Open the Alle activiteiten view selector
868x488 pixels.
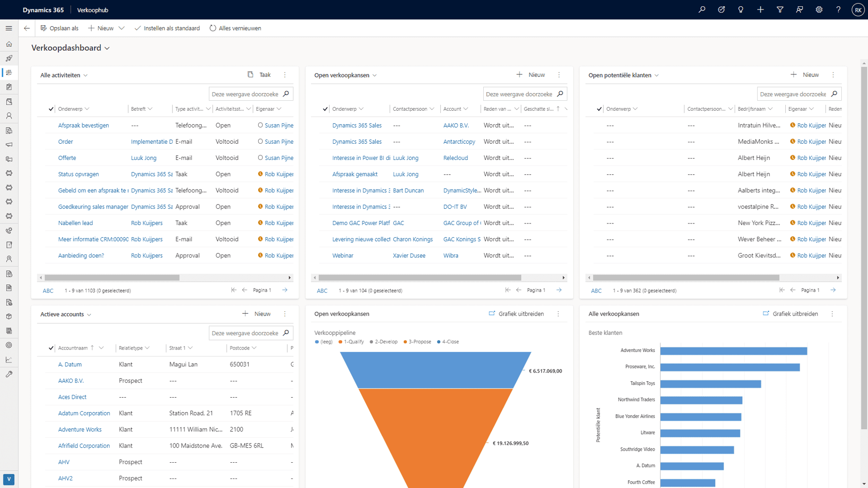86,75
